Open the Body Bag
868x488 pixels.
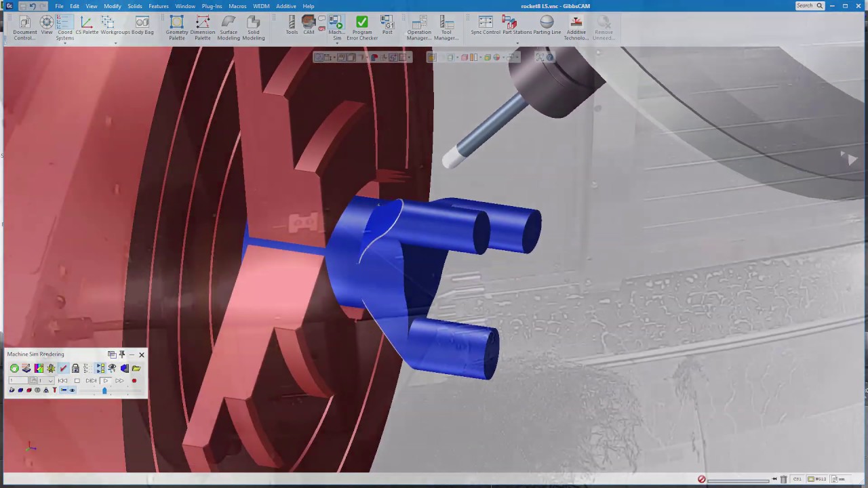142,26
